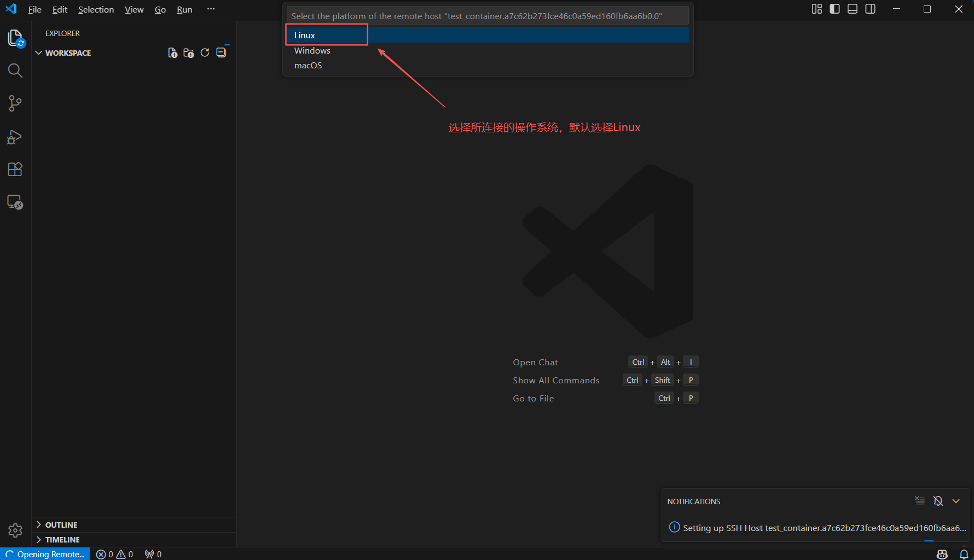This screenshot has height=560, width=974.
Task: Click the Open Chat shortcut hint
Action: [535, 362]
